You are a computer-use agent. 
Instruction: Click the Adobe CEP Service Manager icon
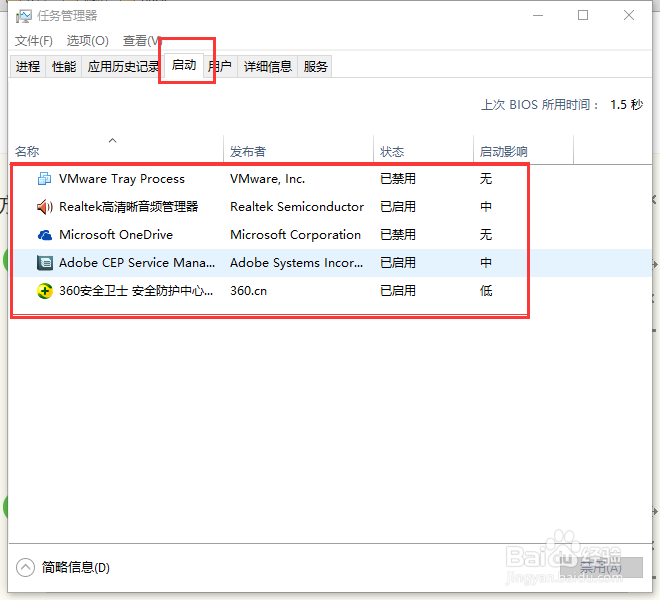pos(45,263)
